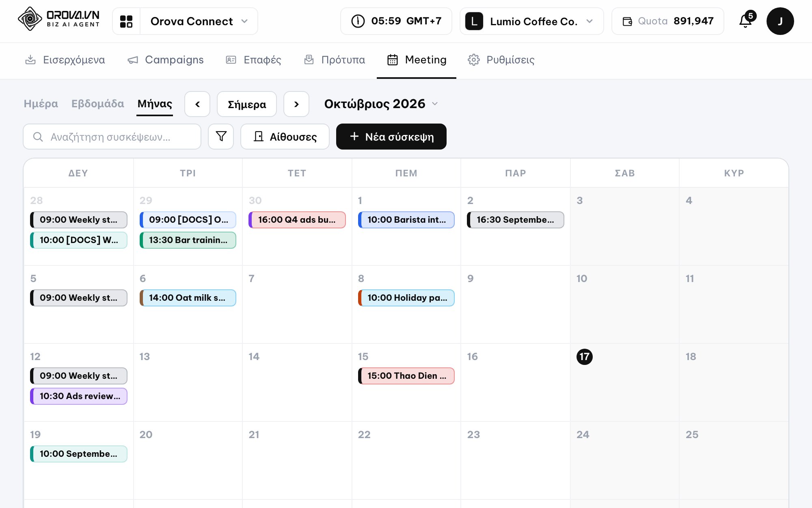Open 15:00 Thao Dien event

click(x=406, y=376)
